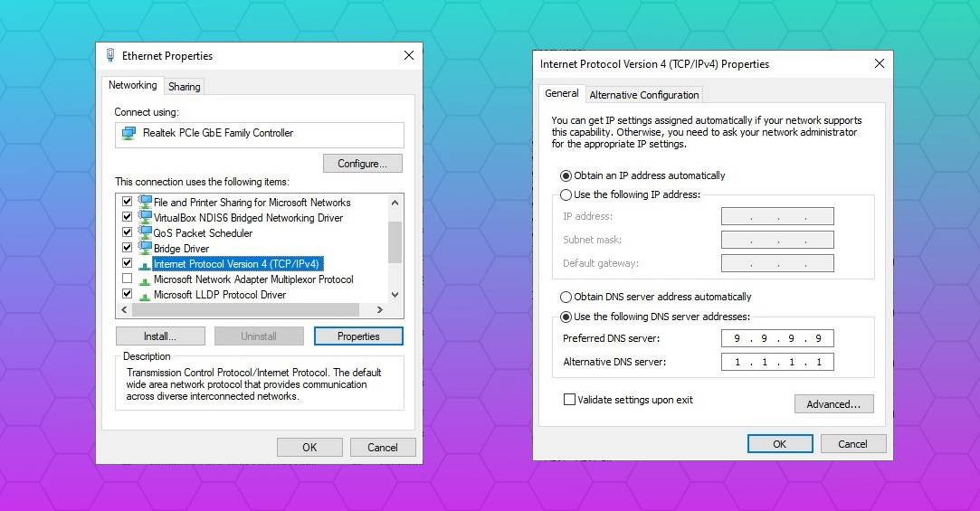Enable Microsoft Network Adapter Multiplexor Protocol checkbox
Viewport: 980px width, 511px height.
[127, 279]
